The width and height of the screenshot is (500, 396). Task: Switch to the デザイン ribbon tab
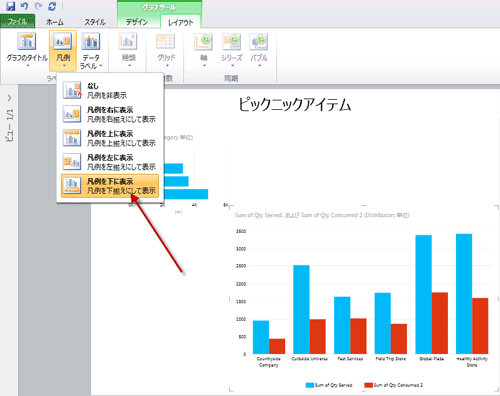coord(137,22)
